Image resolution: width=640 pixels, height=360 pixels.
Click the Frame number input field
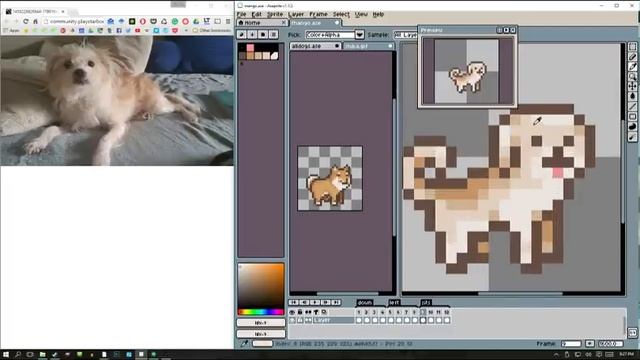click(x=571, y=344)
